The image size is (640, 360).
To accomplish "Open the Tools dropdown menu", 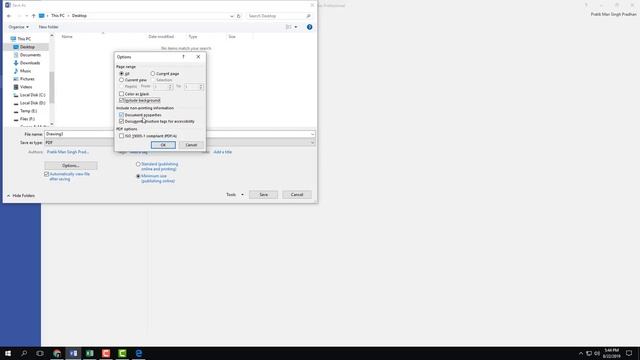I will (x=235, y=195).
